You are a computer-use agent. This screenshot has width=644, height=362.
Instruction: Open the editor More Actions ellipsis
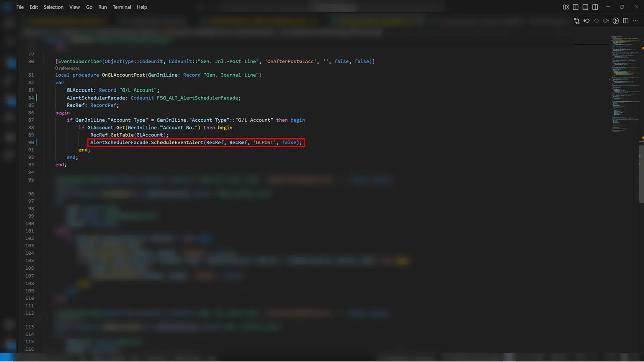click(635, 21)
